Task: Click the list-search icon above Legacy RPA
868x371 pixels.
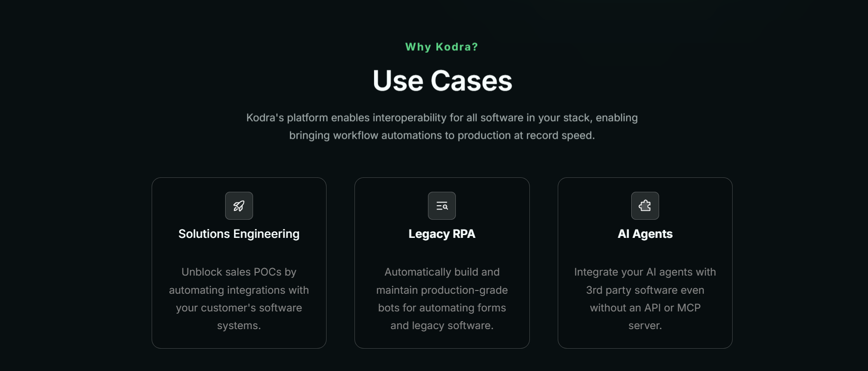Action: [x=442, y=206]
